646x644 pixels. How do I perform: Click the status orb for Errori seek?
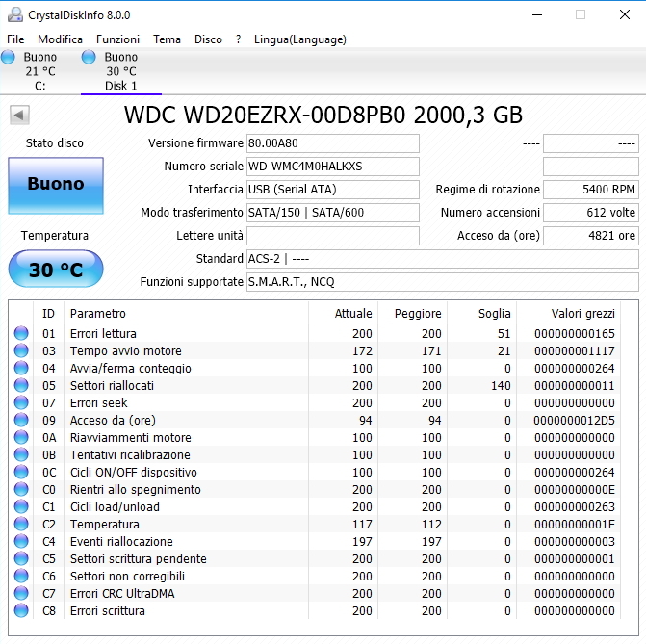(x=21, y=402)
